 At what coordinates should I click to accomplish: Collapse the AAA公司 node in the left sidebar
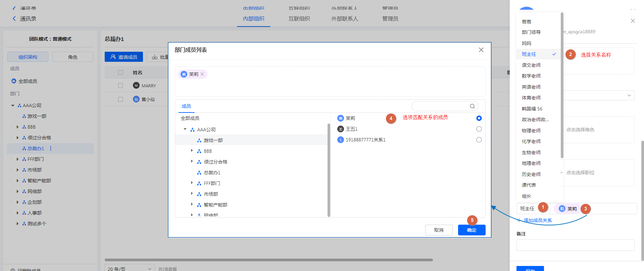(13, 105)
